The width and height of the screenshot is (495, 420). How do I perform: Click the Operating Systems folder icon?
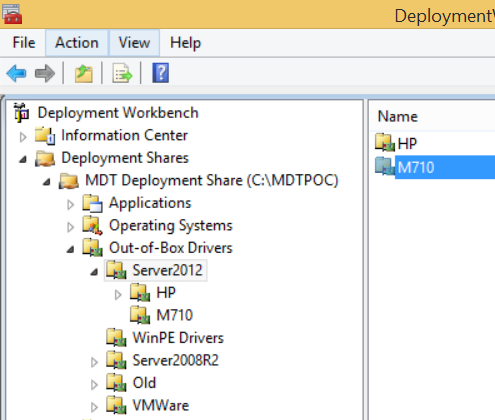pyautogui.click(x=92, y=226)
